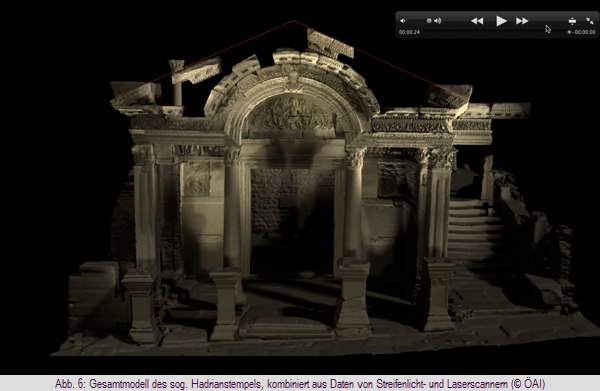Click the dark central doorway of the temple model
This screenshot has height=391, width=600.
293,222
